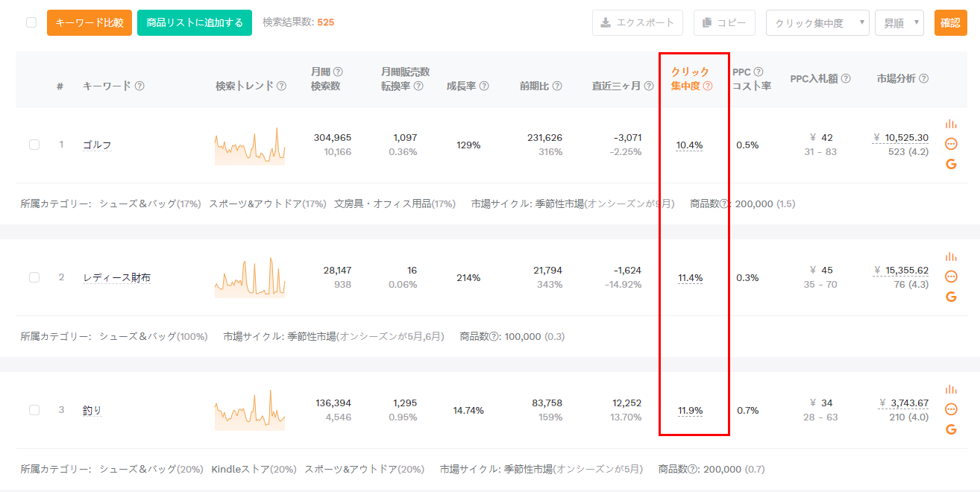
Task: Show help icon beside PPC入札額
Action: point(846,78)
